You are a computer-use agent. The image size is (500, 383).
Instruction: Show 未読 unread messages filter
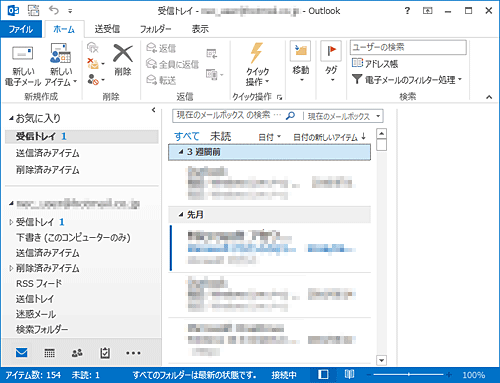coord(220,136)
